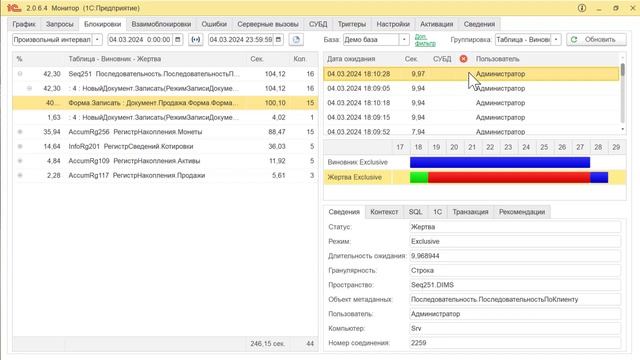Select wait row 04.03.2024 18:10:18
The width and height of the screenshot is (640, 360).
pyautogui.click(x=471, y=103)
